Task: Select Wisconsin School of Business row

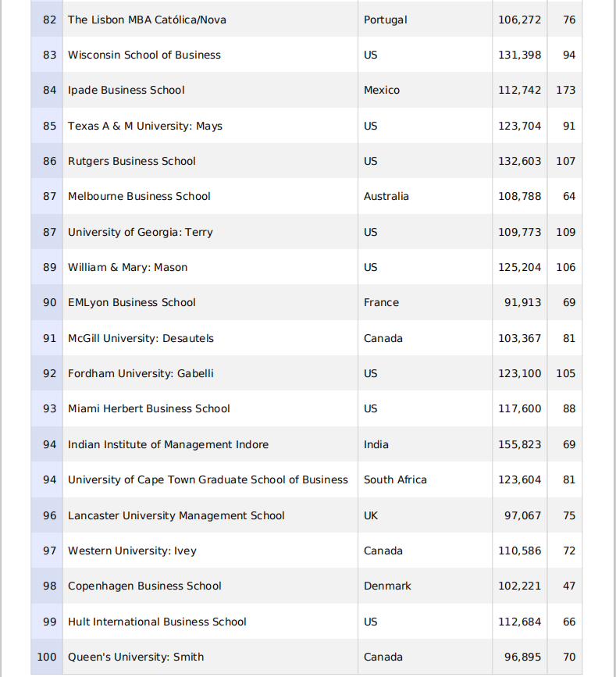Action: tap(144, 55)
